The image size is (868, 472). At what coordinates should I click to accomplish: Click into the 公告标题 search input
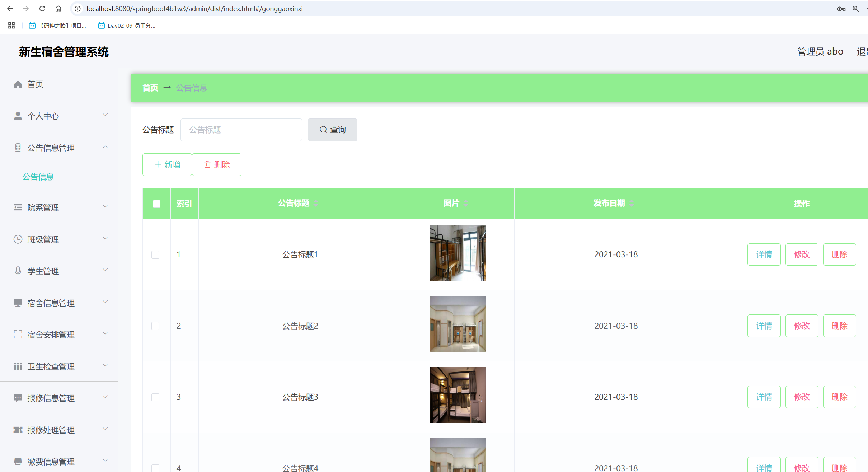click(241, 130)
